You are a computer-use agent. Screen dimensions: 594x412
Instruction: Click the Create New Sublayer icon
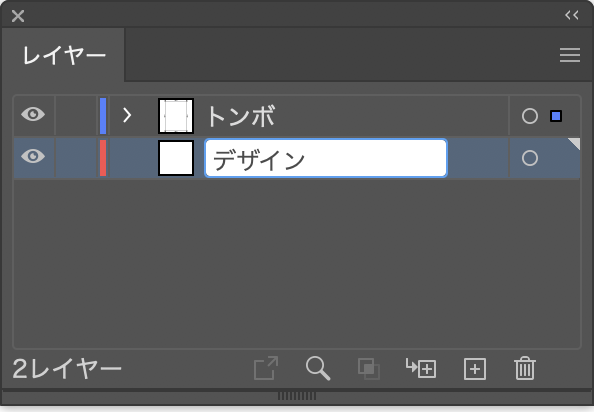point(421,368)
